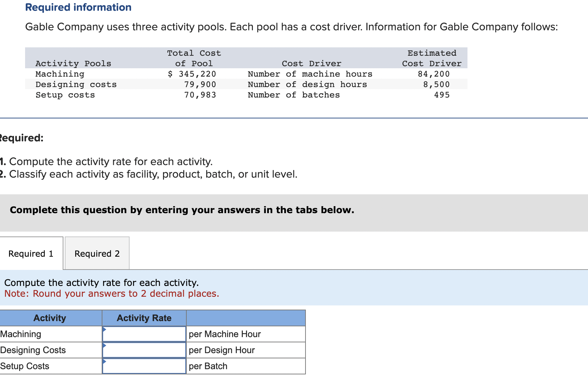Screen dimensions: 588x381
Task: Select the Activity column header
Action: (49, 318)
